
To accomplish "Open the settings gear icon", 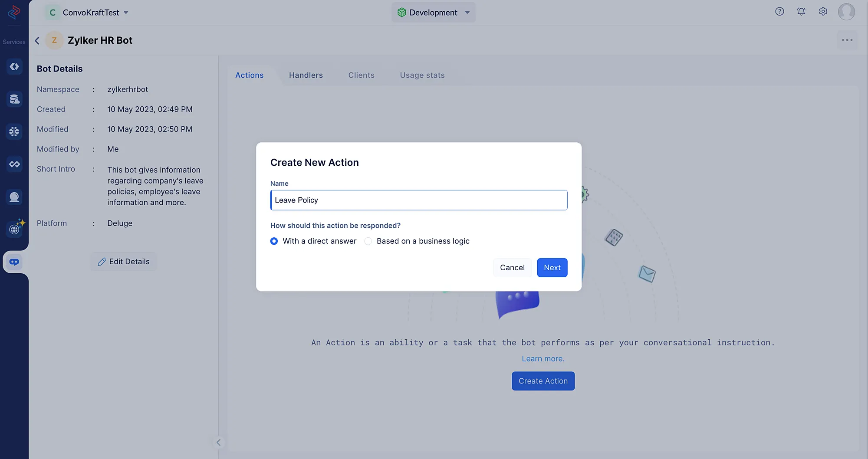I will click(x=823, y=12).
